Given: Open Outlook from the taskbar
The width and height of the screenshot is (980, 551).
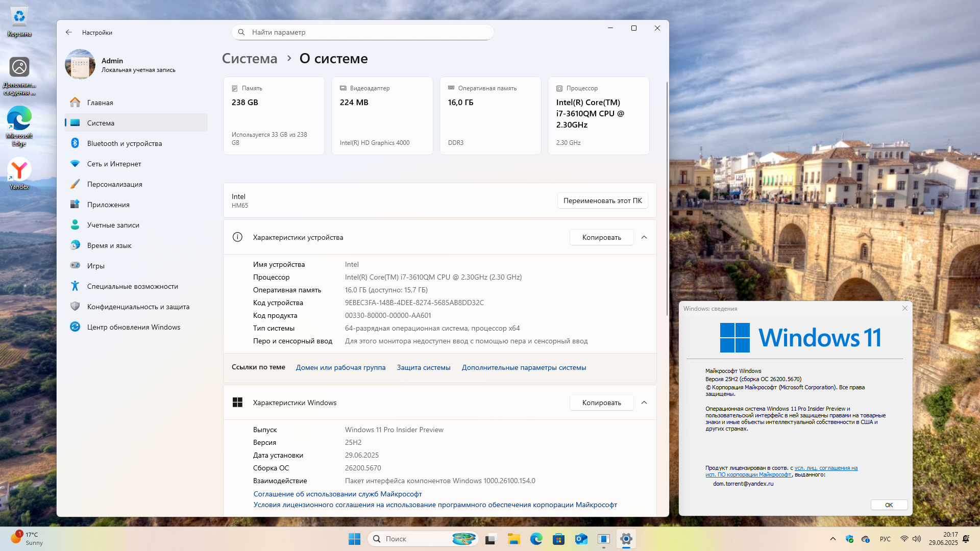Looking at the screenshot, I should (581, 539).
